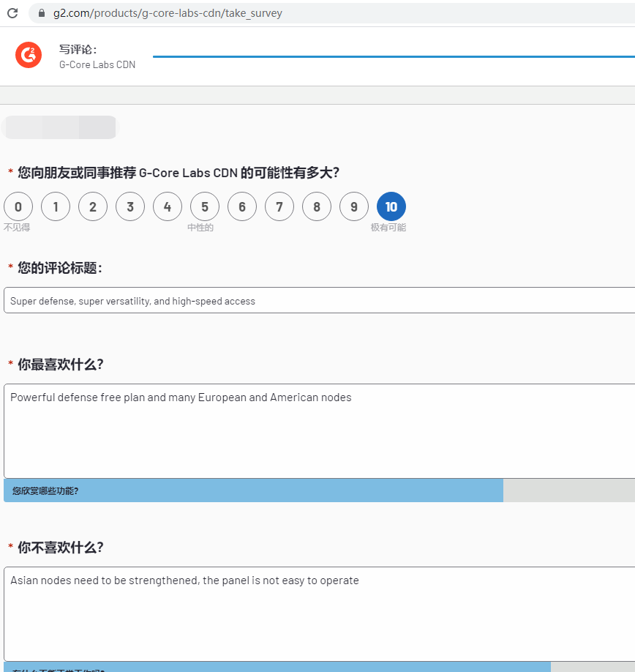Click the "G-Core Labs CDN" product name
This screenshot has height=672, width=635.
97,64
